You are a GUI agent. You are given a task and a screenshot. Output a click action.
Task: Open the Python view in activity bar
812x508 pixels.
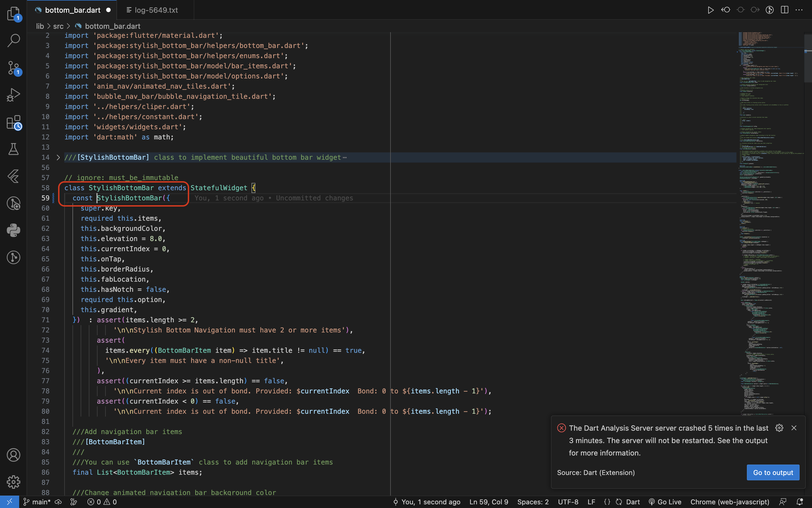14,230
